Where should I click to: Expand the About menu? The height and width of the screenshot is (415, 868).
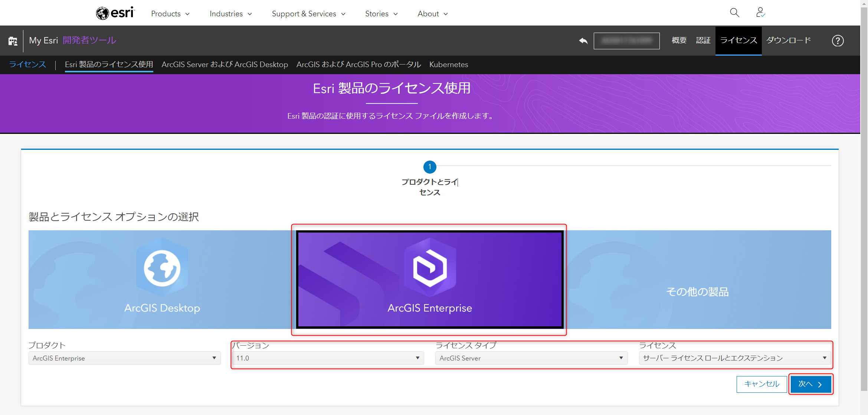pos(433,14)
